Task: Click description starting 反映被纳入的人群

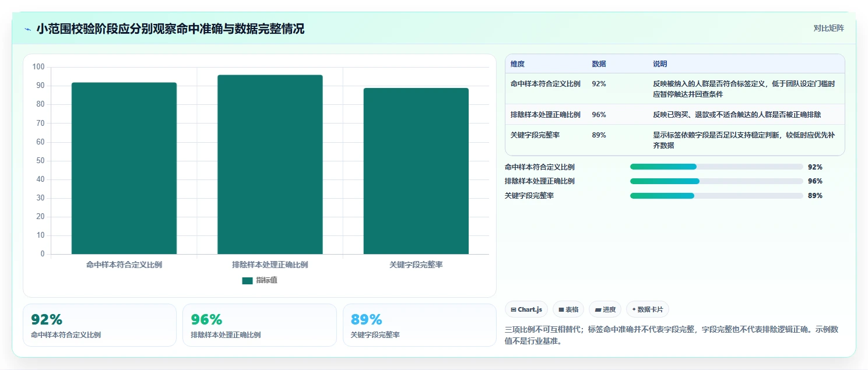Action: (x=745, y=89)
